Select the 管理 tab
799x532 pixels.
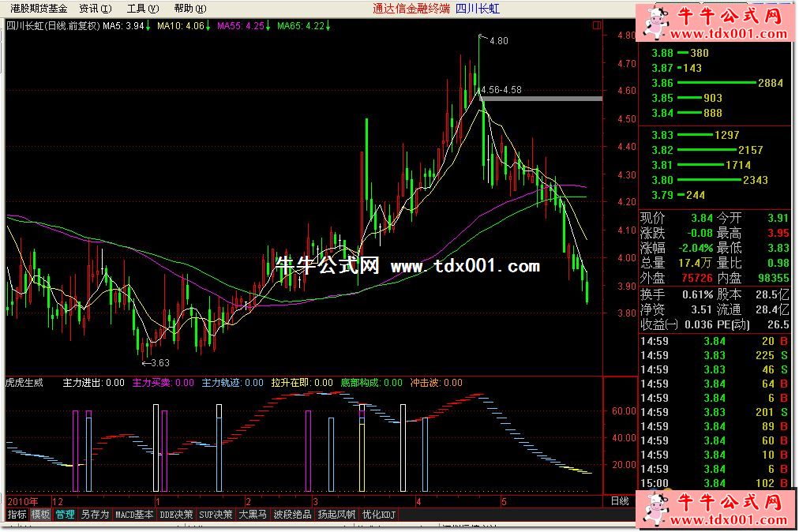point(65,515)
